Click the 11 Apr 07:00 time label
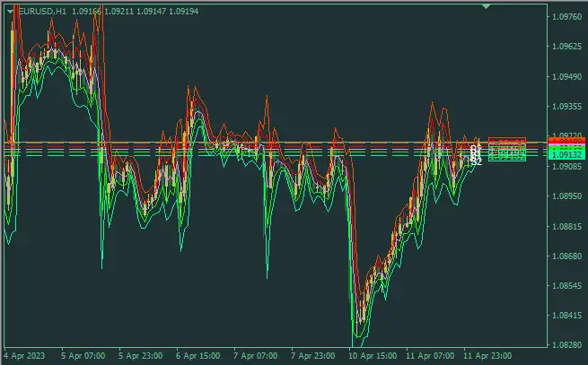This screenshot has width=588, height=365. coord(430,356)
